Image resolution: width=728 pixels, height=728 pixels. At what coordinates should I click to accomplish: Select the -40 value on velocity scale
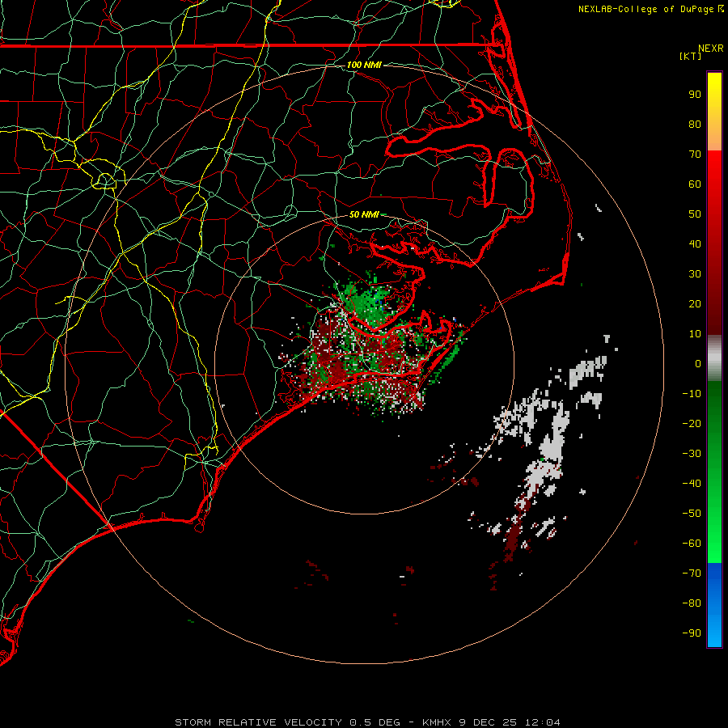tap(692, 484)
